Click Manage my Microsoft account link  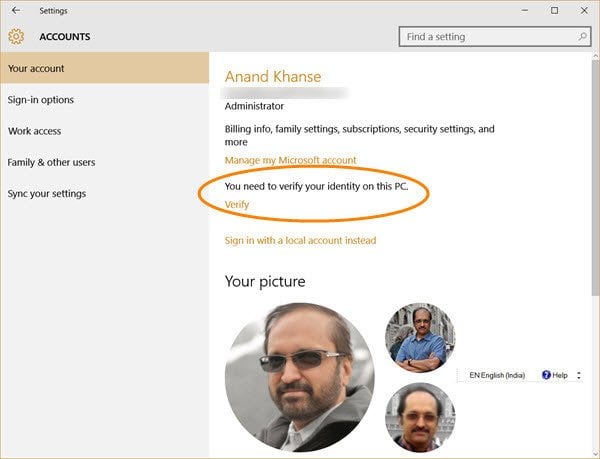pos(290,160)
